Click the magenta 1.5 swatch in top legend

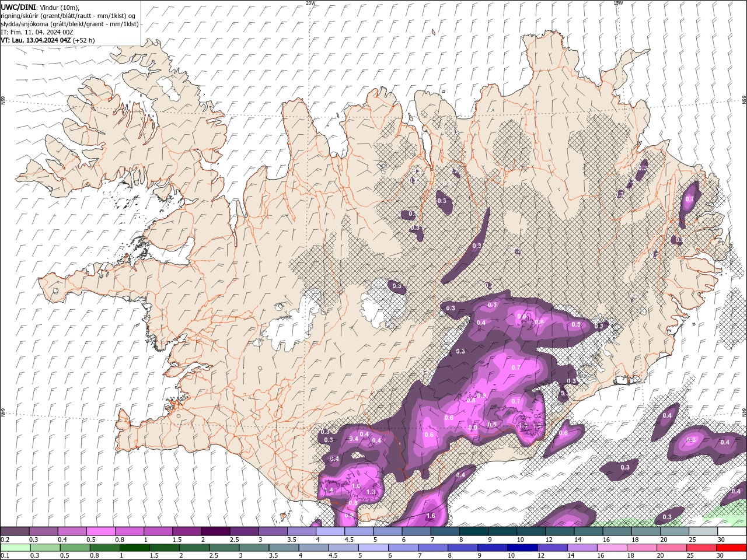[x=187, y=531]
